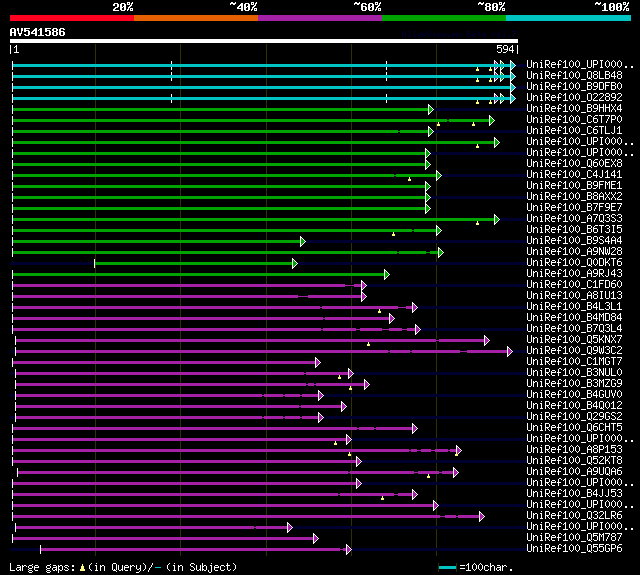Click the white query sequence ruler bar

[264, 41]
